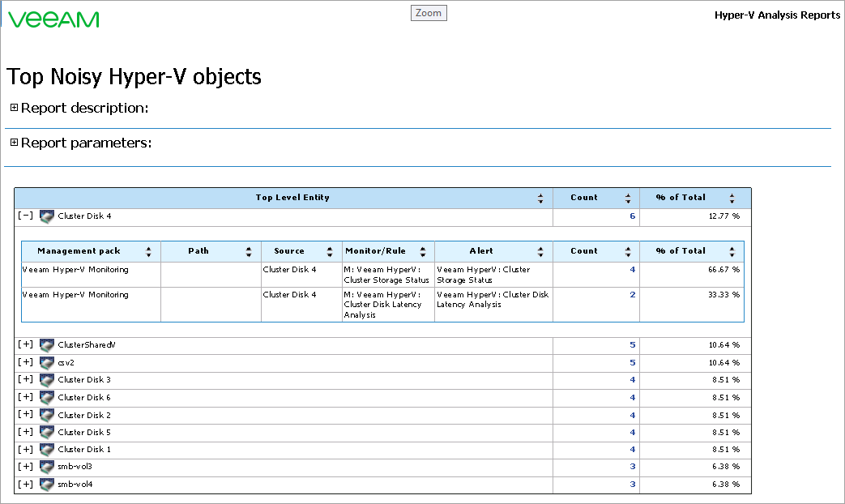Select 'M: Veeam HyperV: Cluster Disk Latency Analysis' cell
Screen dimensions: 845x504
[x=388, y=305]
